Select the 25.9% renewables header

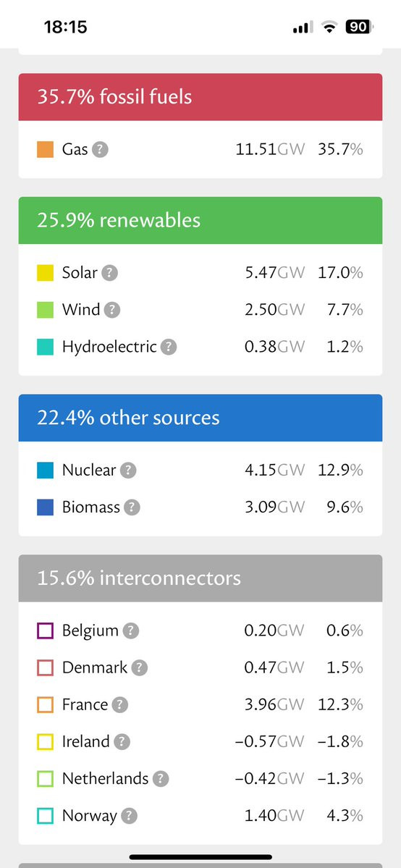200,220
